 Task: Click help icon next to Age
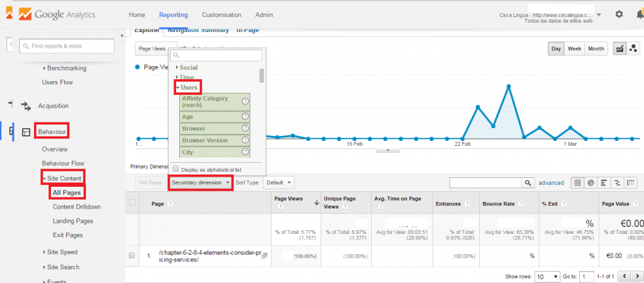245,116
